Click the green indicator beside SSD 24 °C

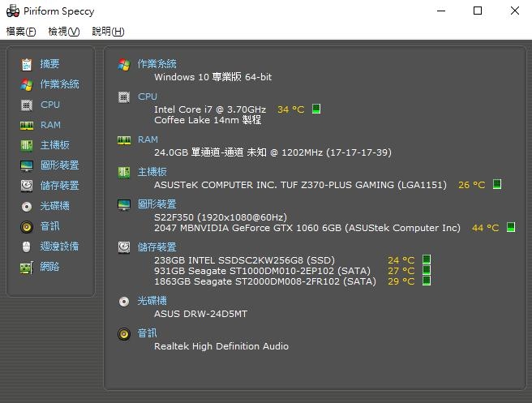[427, 259]
